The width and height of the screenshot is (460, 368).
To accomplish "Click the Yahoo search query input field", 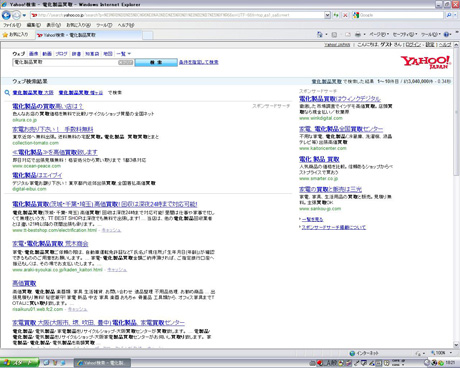I will pyautogui.click(x=65, y=62).
